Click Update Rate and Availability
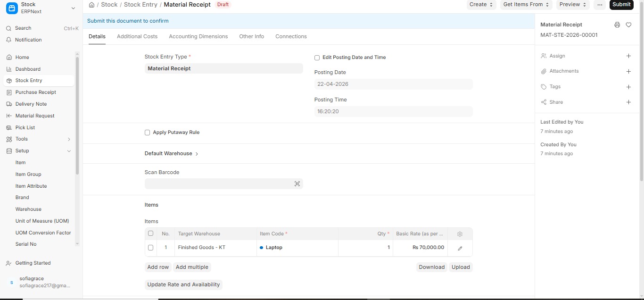 (x=183, y=285)
